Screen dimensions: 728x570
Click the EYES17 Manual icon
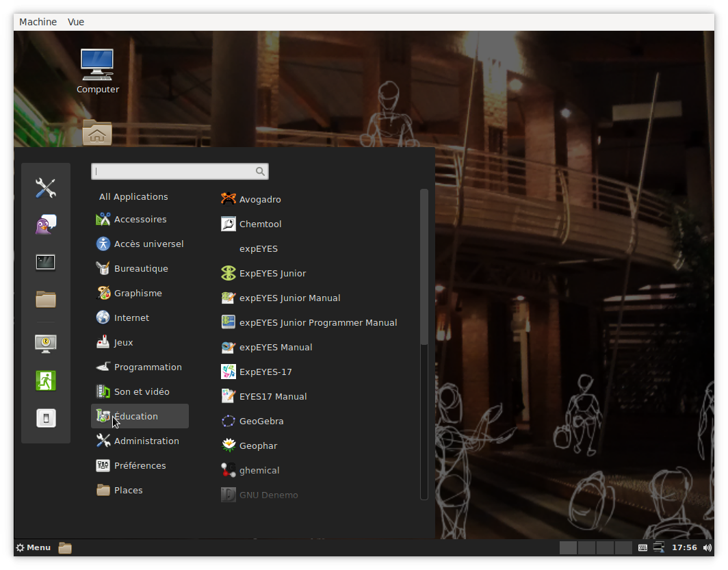pos(228,396)
